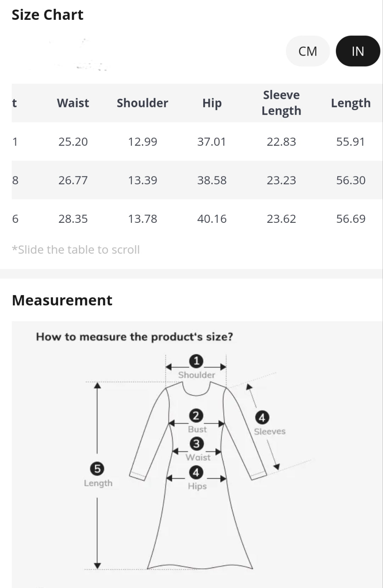Click the Bust marker number 2 icon

pyautogui.click(x=196, y=415)
